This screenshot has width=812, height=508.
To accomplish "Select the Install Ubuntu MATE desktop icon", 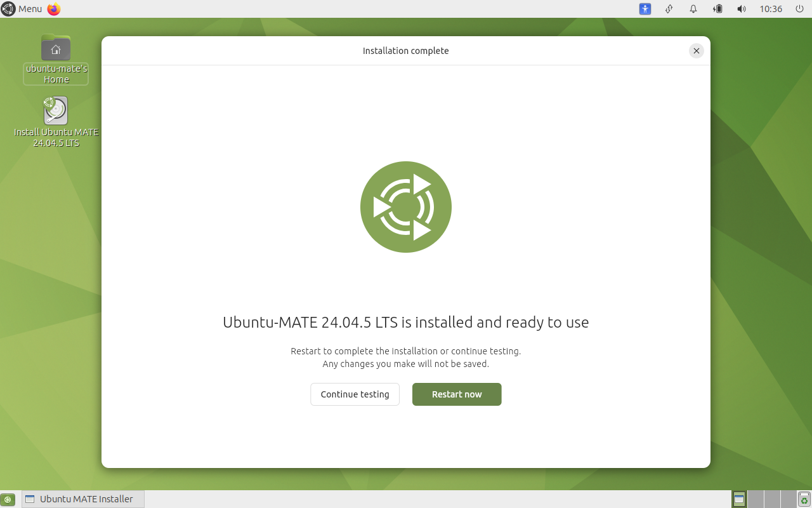I will click(x=56, y=122).
